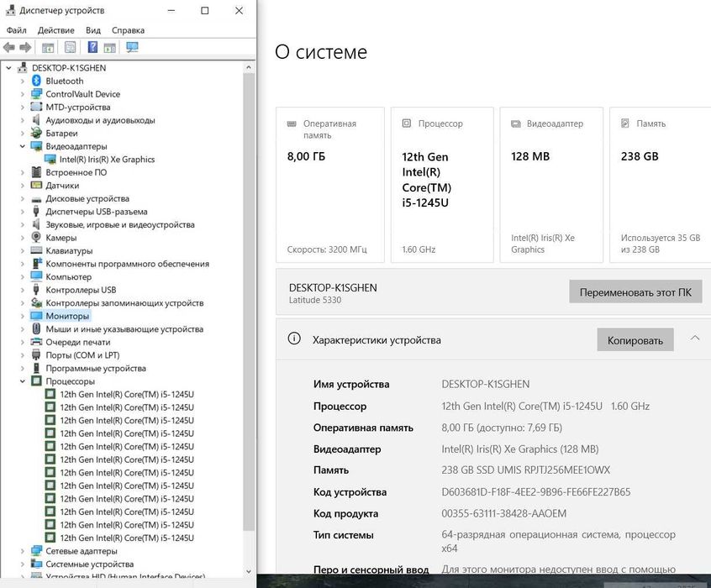Collapse the DESKTOP-K1SGHEN root node
The height and width of the screenshot is (588, 711).
(8, 68)
